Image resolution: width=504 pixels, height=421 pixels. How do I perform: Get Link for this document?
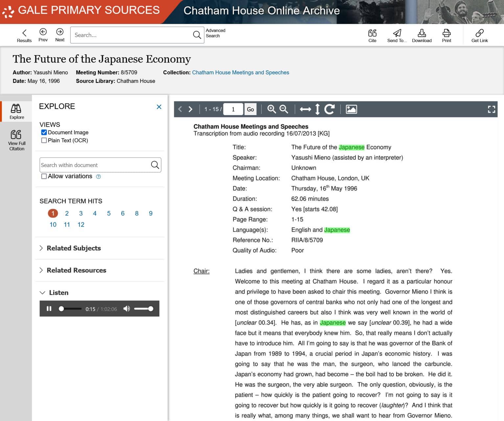click(x=479, y=36)
